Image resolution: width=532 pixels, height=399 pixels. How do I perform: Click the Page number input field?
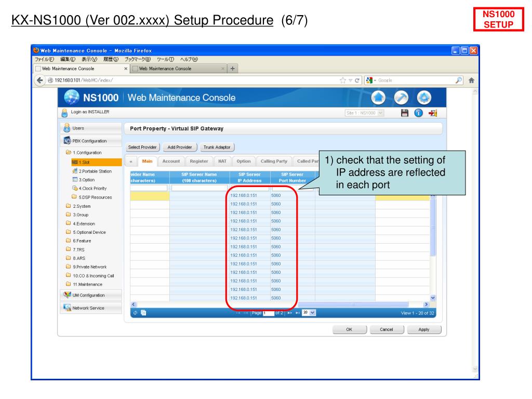pyautogui.click(x=269, y=313)
